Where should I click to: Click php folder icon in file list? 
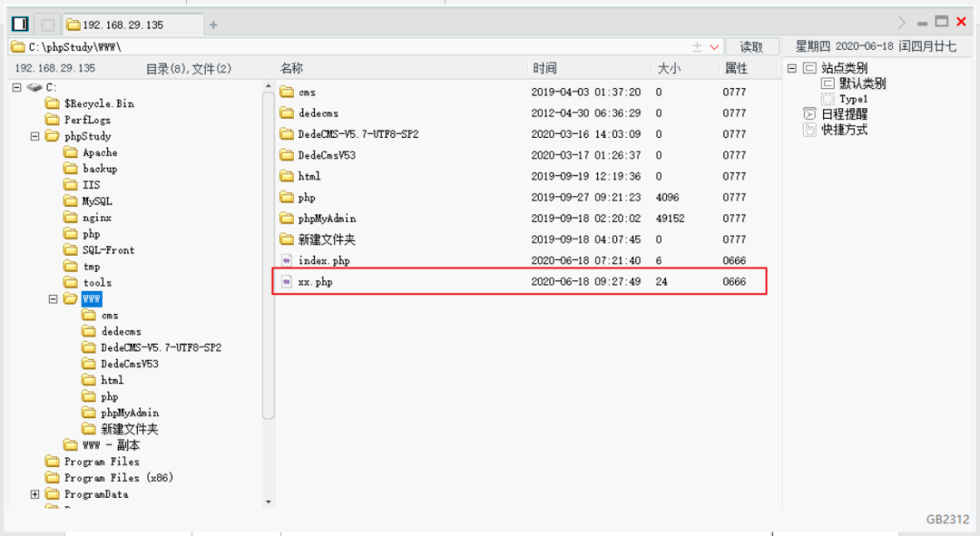tap(287, 198)
